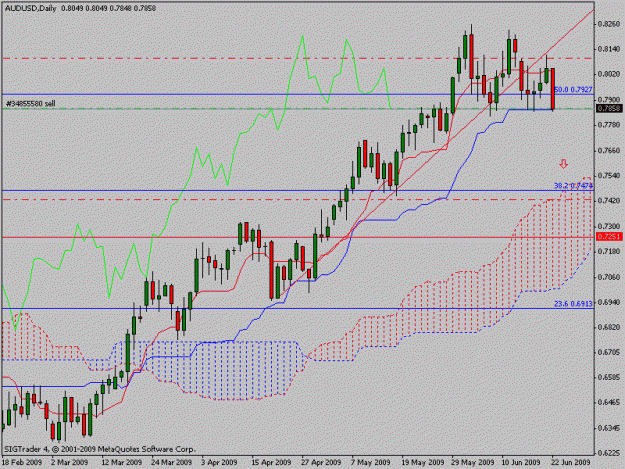Click the 0.7660 price axis label
The width and height of the screenshot is (625, 469).
[x=609, y=151]
